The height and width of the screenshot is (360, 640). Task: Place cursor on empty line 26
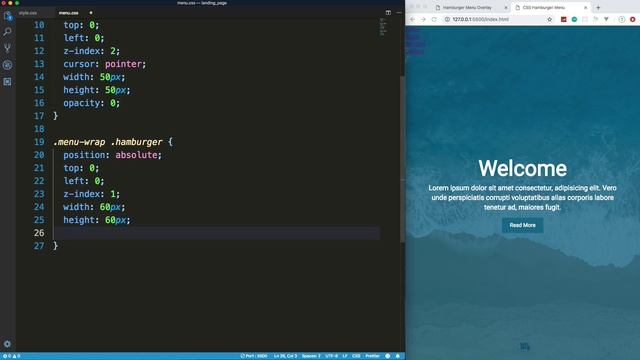pyautogui.click(x=216, y=233)
